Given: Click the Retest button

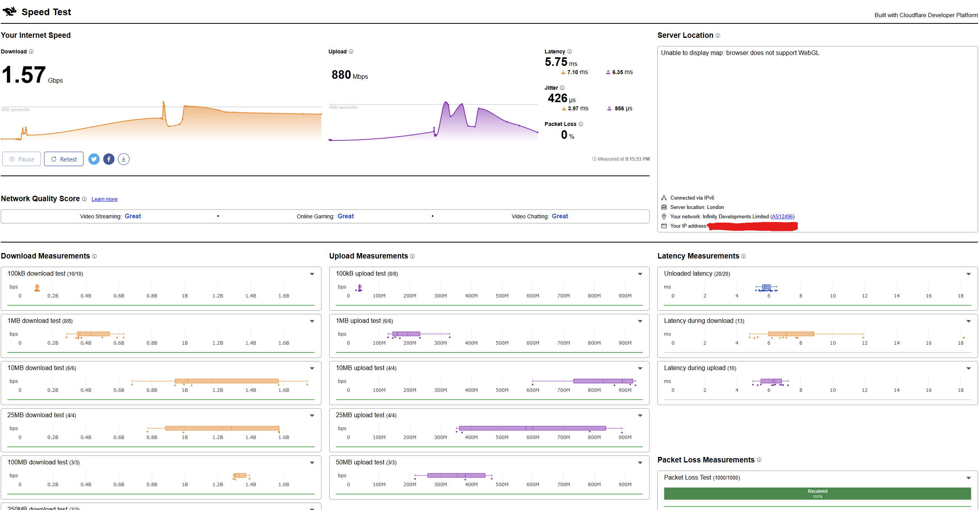Looking at the screenshot, I should pos(64,159).
